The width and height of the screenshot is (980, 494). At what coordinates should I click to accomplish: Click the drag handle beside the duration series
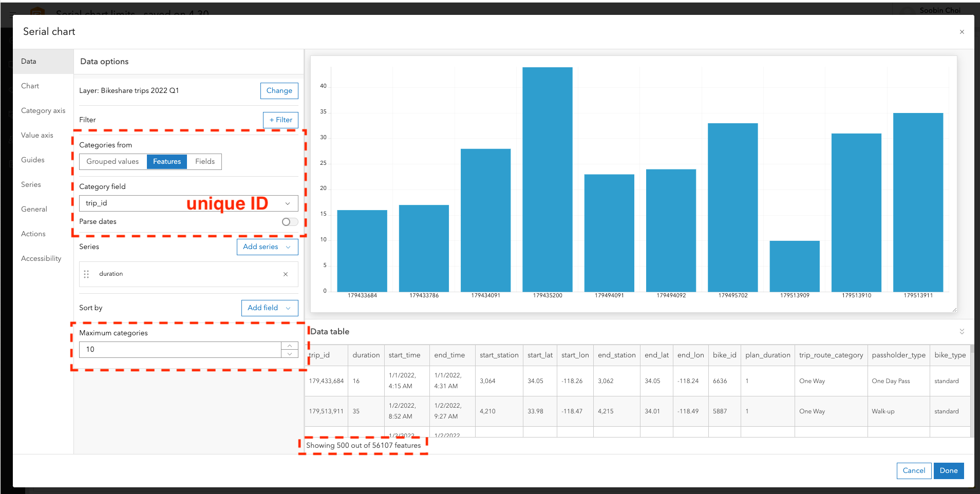[87, 274]
